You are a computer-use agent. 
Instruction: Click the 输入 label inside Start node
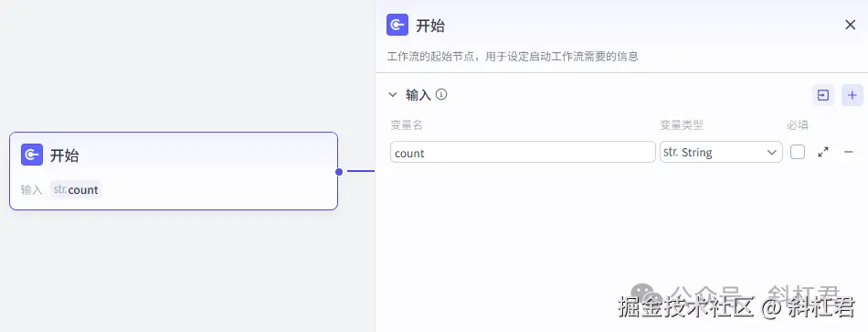pyautogui.click(x=32, y=190)
